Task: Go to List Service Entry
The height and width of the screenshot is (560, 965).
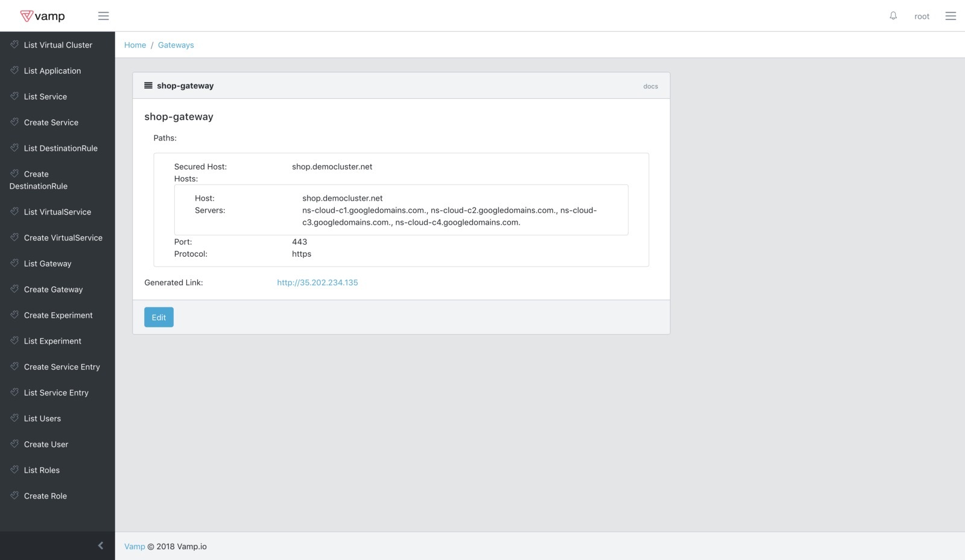Action: 57,393
